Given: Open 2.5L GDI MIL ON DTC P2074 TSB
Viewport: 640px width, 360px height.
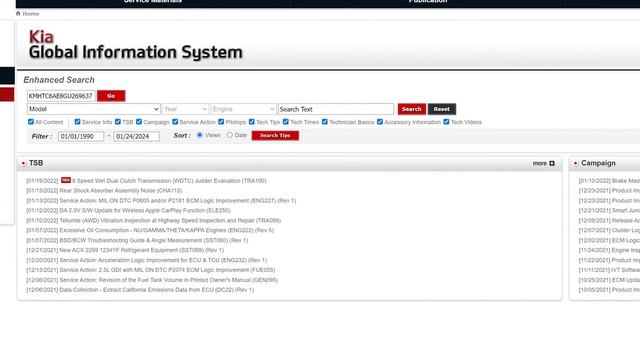Looking at the screenshot, I should pyautogui.click(x=167, y=270).
